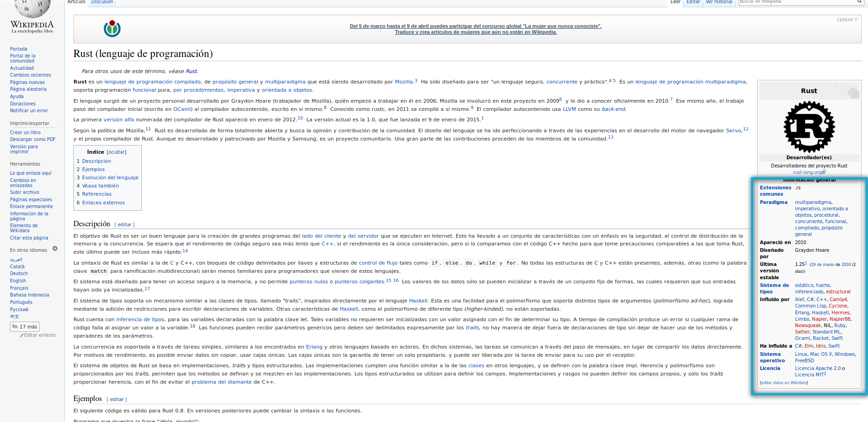This screenshot has width=868, height=422.
Task: Switch to the Discusión tab
Action: tap(102, 2)
